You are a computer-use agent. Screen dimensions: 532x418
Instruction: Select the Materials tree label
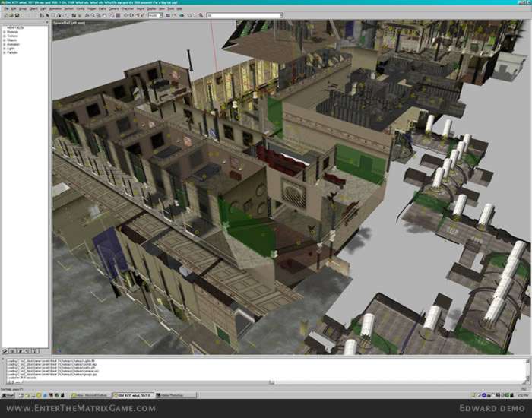pos(13,32)
